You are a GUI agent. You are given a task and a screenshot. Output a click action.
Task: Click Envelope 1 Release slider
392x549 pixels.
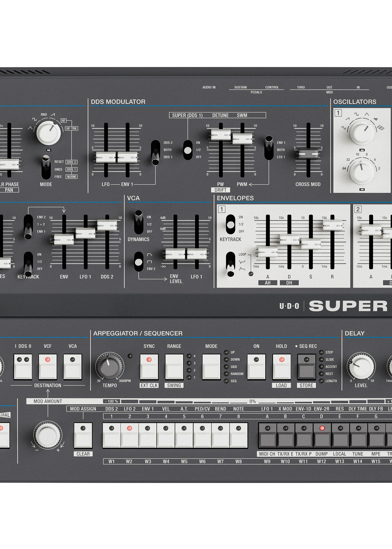[332, 225]
